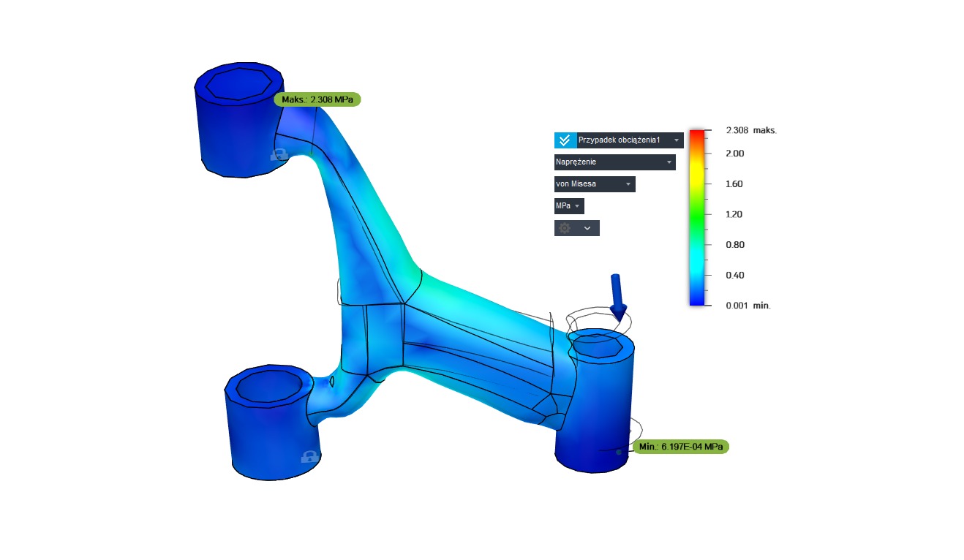Expand the von Misesa stress dropdown
This screenshot has width=964, height=560.
pos(594,184)
